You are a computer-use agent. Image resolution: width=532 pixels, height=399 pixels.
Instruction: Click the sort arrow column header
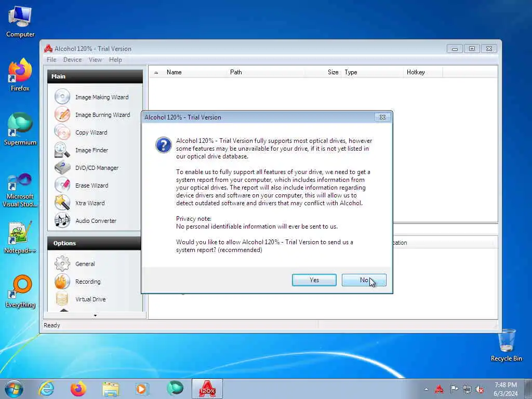(x=156, y=72)
